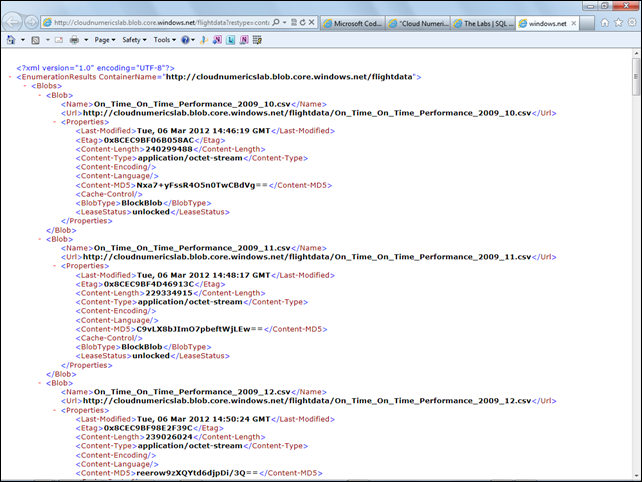Screen dimensions: 642x482
Task: Go back with the Back arrow button
Action: (x=13, y=23)
